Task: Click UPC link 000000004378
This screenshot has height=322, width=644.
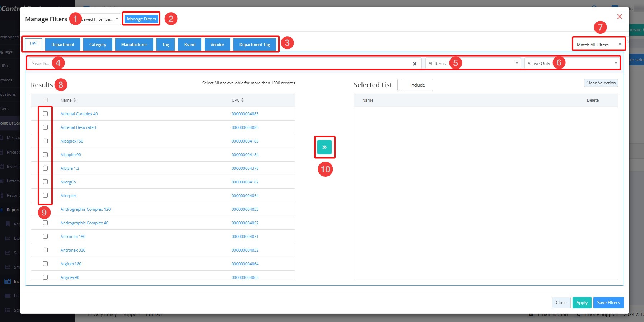Action: pyautogui.click(x=245, y=168)
